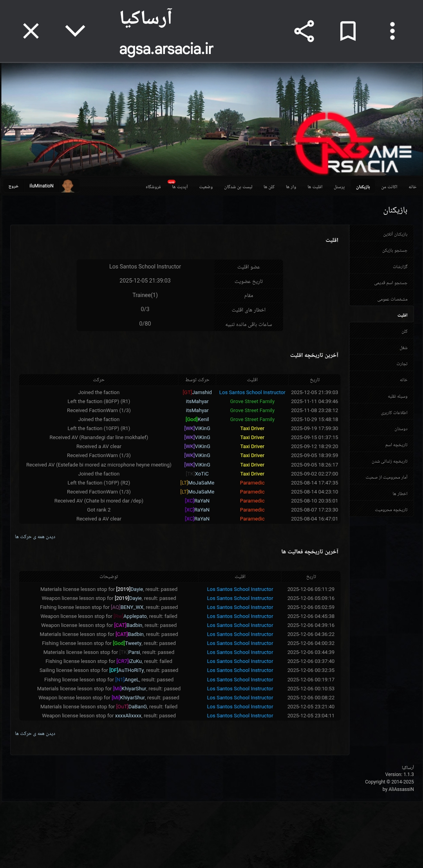Go to اکانت من in navigation

point(389,187)
